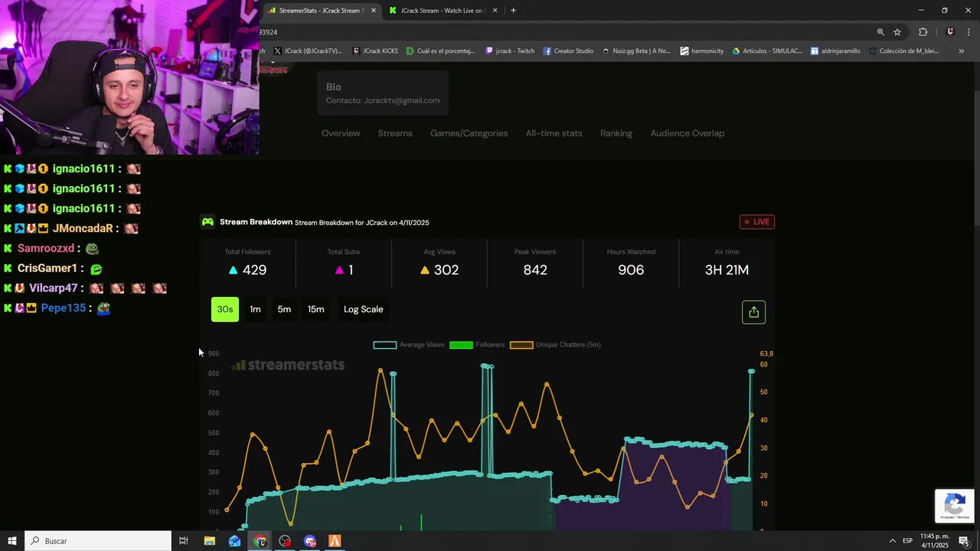Click the game controller Stream Breakdown icon
980x551 pixels.
[x=207, y=222]
